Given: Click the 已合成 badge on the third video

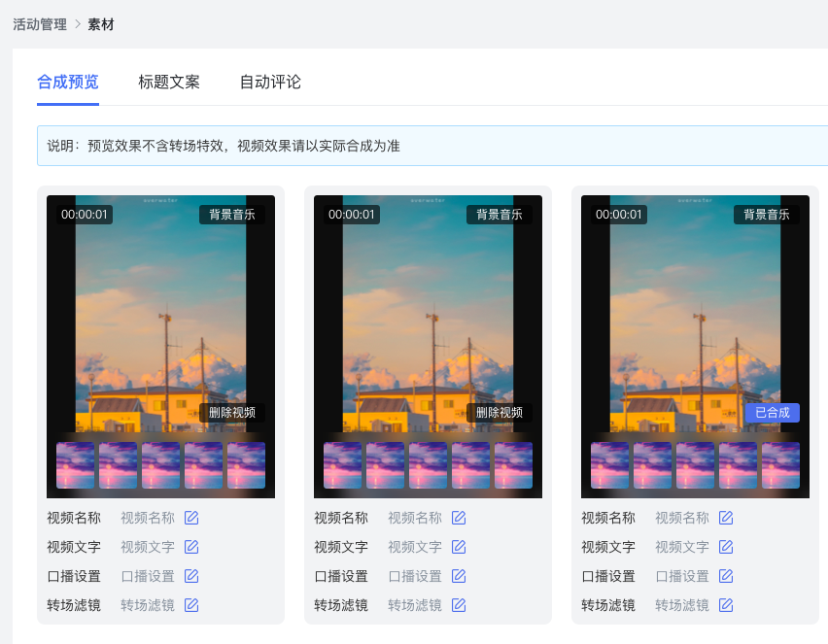Looking at the screenshot, I should click(x=774, y=413).
